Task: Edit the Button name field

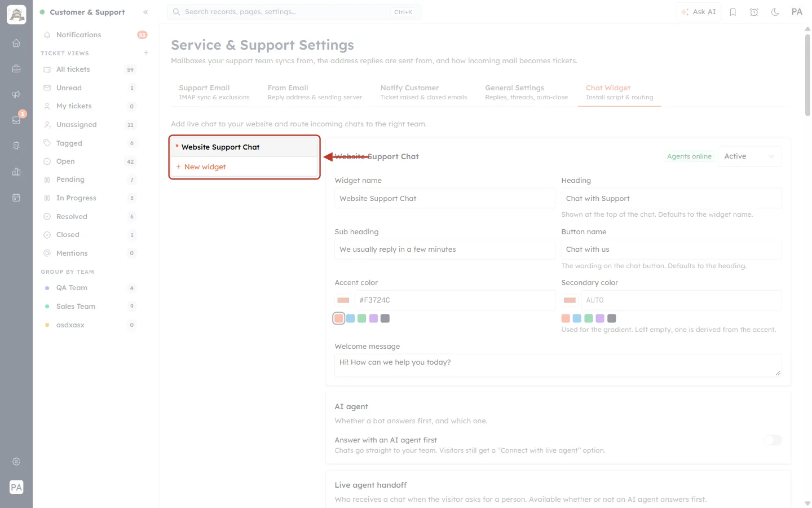Action: [x=672, y=249]
